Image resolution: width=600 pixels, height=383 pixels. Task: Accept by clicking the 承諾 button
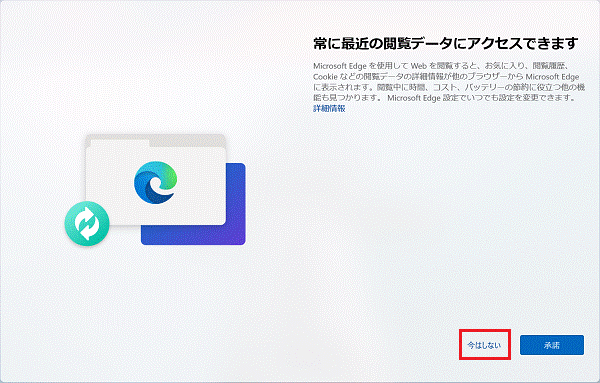click(x=552, y=345)
